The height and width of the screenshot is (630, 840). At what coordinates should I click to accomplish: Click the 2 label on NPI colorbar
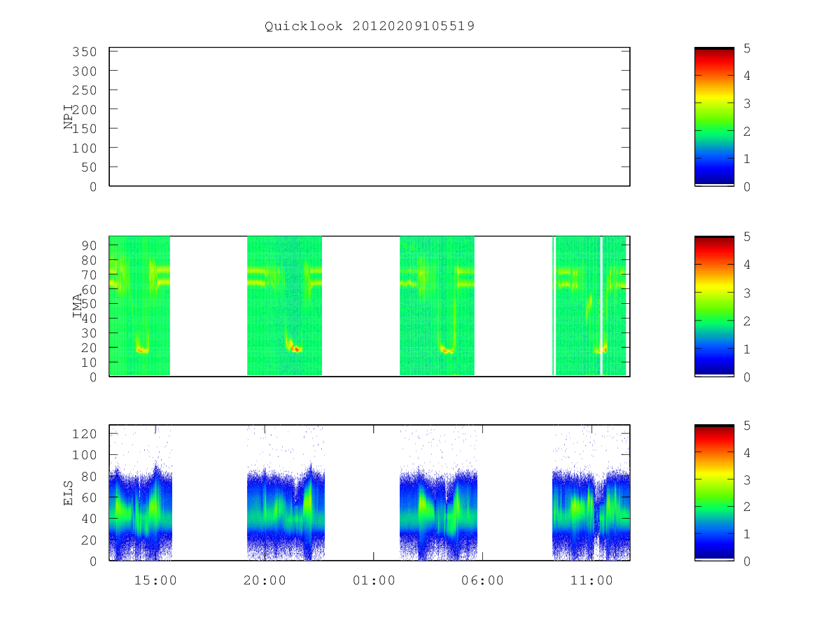[x=747, y=131]
